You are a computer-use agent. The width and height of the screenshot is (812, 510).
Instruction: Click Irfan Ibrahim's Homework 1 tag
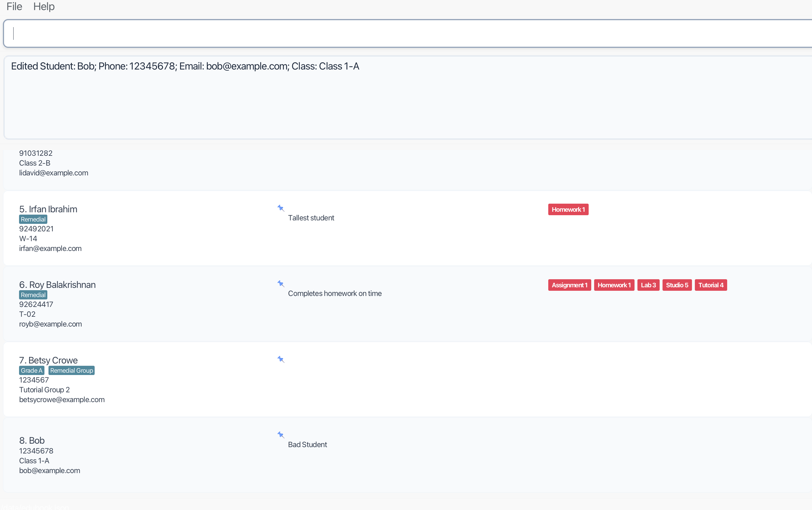[568, 209]
